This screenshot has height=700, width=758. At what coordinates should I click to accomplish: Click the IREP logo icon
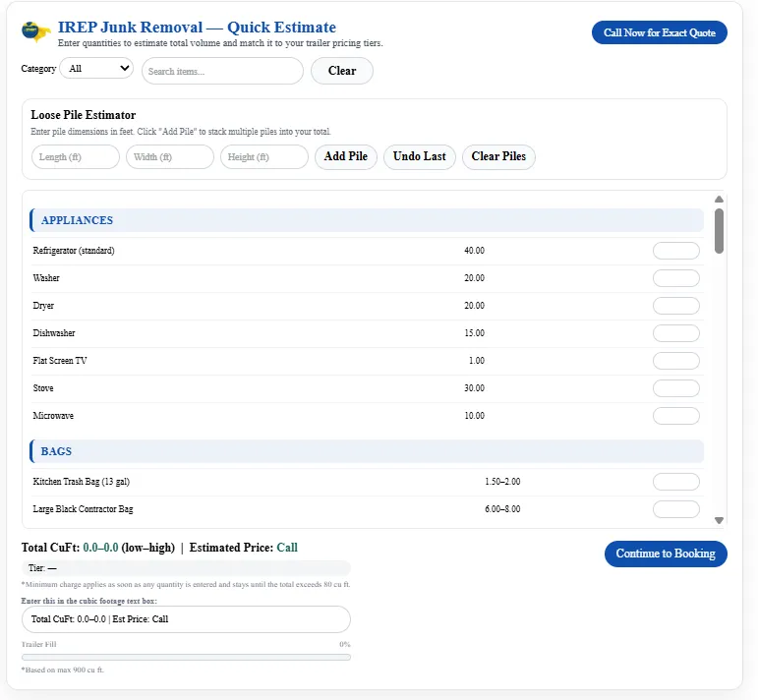pyautogui.click(x=36, y=31)
